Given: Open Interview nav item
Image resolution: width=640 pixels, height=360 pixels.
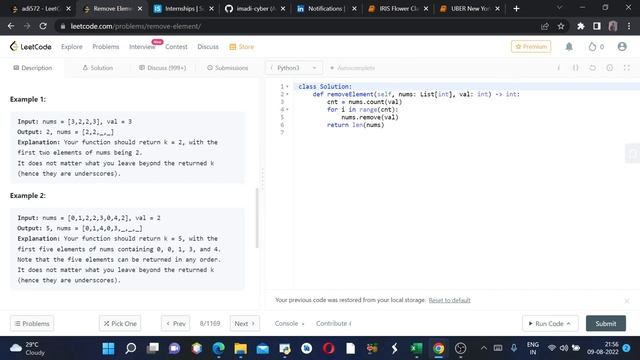Looking at the screenshot, I should tap(142, 47).
